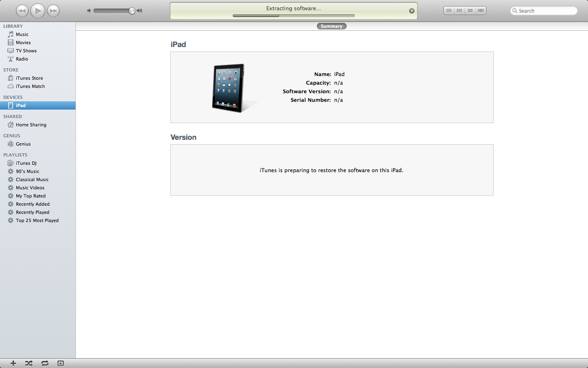The image size is (588, 368).
Task: Click the preparing to restore message
Action: pyautogui.click(x=332, y=170)
